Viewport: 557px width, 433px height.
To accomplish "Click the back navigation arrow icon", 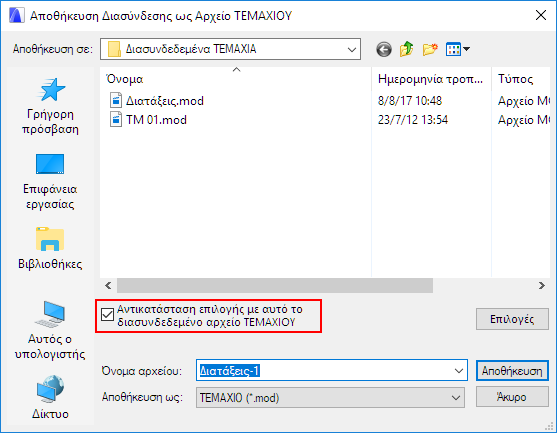I will pyautogui.click(x=384, y=49).
